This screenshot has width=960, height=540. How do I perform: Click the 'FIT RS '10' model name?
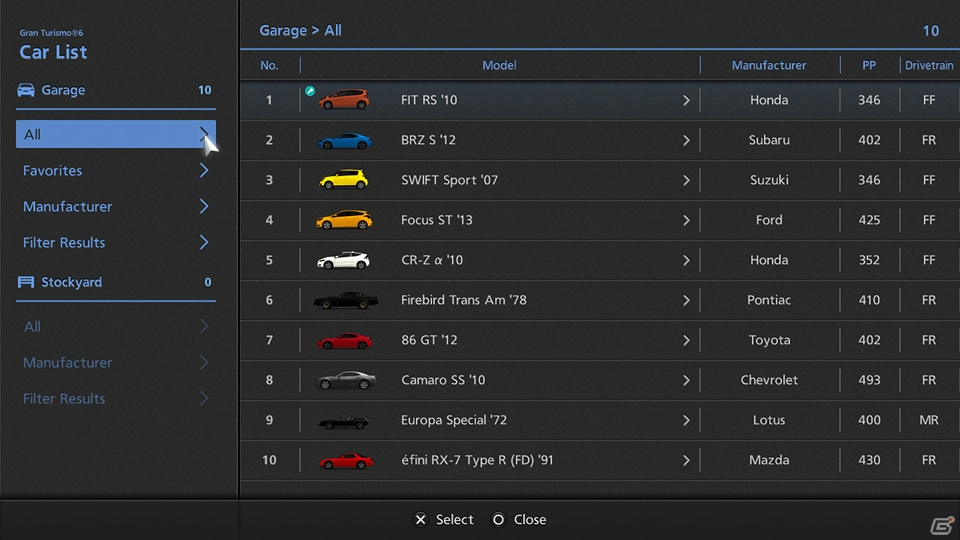coord(429,100)
